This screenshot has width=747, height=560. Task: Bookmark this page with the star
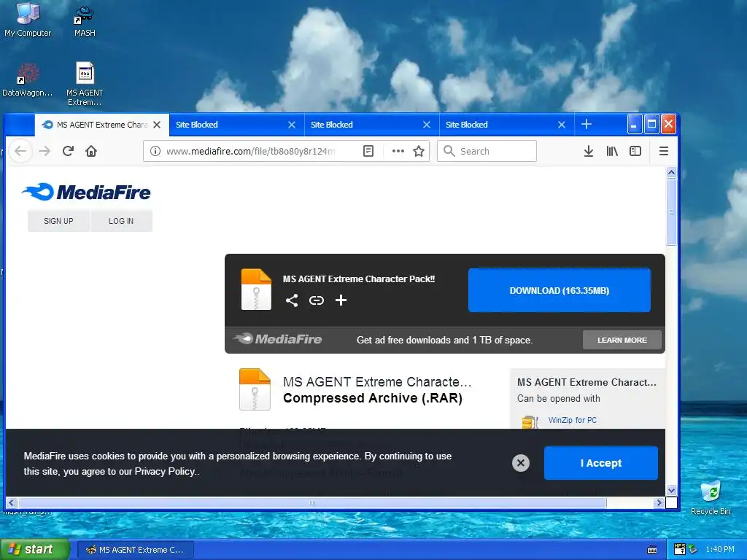418,151
